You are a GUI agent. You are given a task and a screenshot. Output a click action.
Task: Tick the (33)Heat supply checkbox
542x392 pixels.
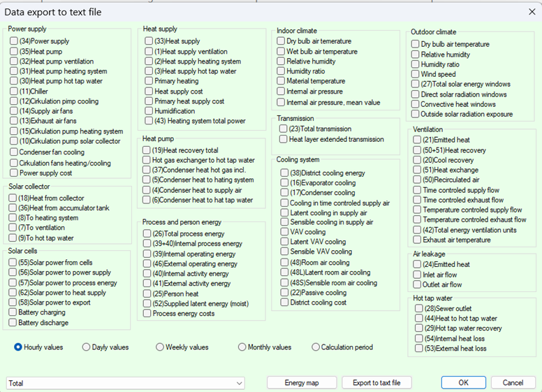(x=149, y=41)
